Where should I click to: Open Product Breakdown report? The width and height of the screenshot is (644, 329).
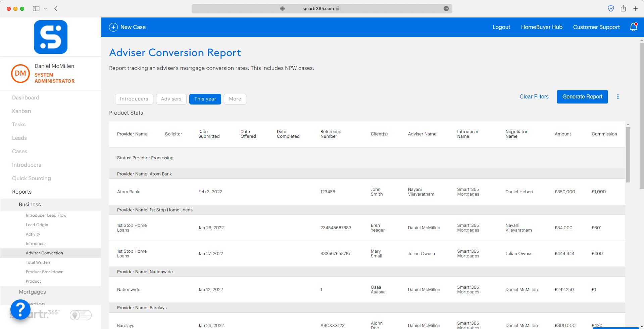[45, 272]
